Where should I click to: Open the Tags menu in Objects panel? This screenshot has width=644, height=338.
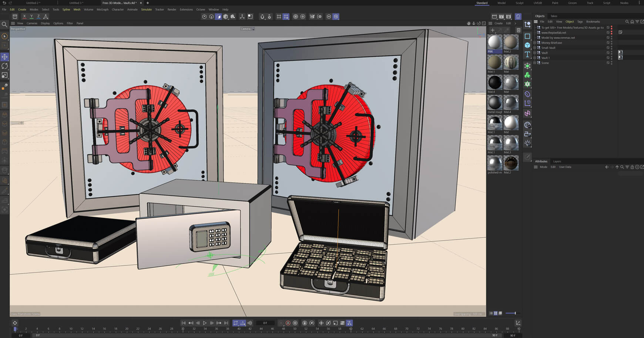tap(580, 21)
